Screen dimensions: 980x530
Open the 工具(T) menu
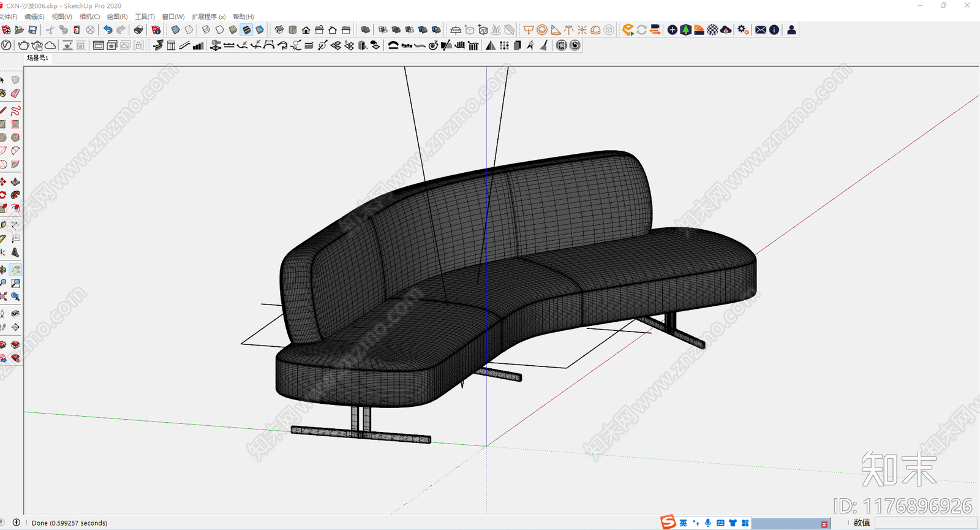coord(145,17)
